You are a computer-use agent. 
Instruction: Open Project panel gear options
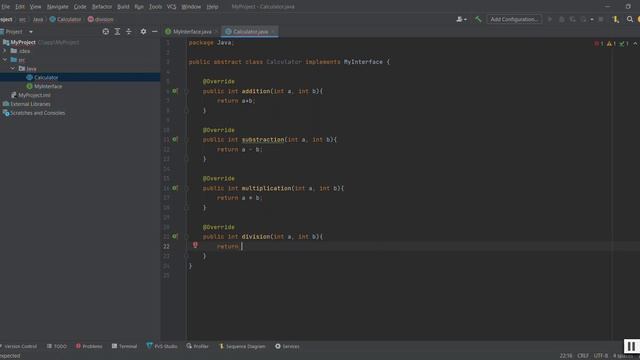143,31
